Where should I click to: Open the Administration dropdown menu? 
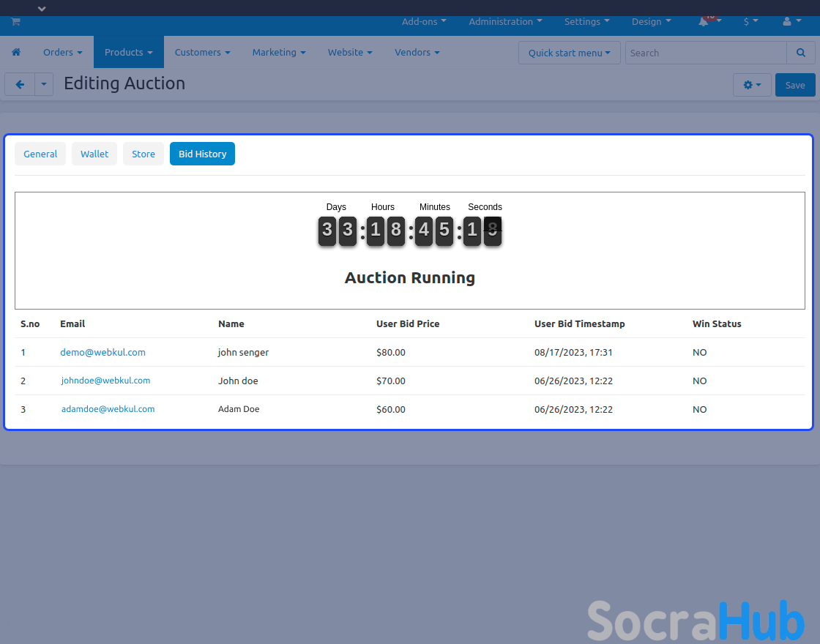pyautogui.click(x=505, y=21)
